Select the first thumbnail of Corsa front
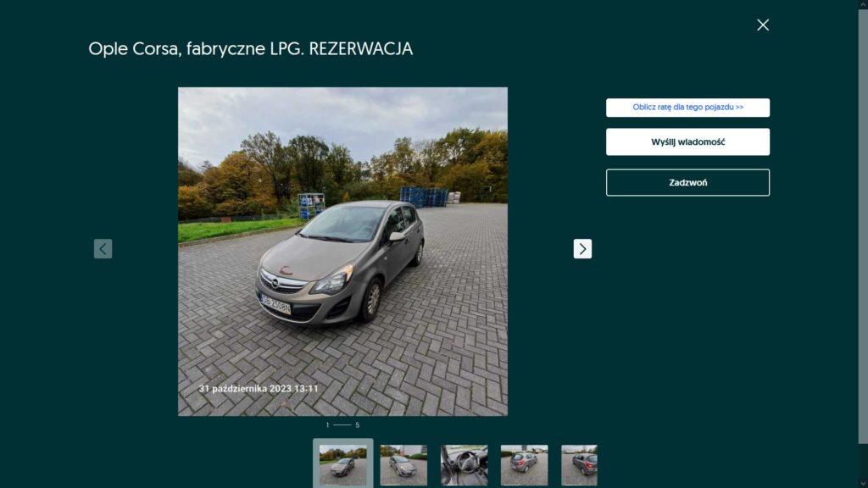Viewport: 868px width, 488px height. [x=343, y=465]
